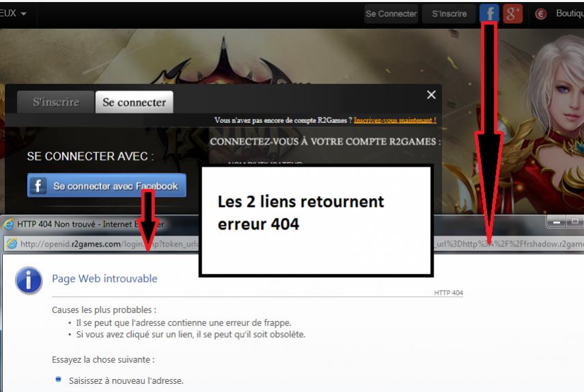The height and width of the screenshot is (392, 584).
Task: Expand the JEUX dropdown menu
Action: (x=14, y=13)
